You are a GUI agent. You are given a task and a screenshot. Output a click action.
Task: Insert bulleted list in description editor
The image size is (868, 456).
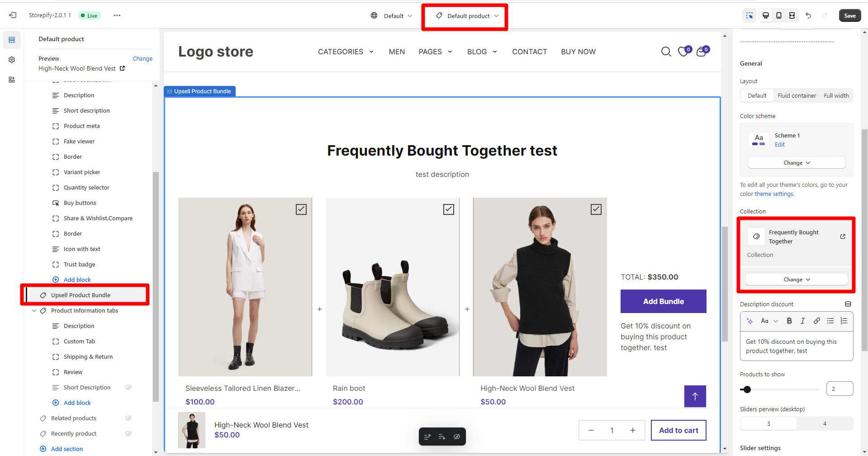tap(830, 321)
